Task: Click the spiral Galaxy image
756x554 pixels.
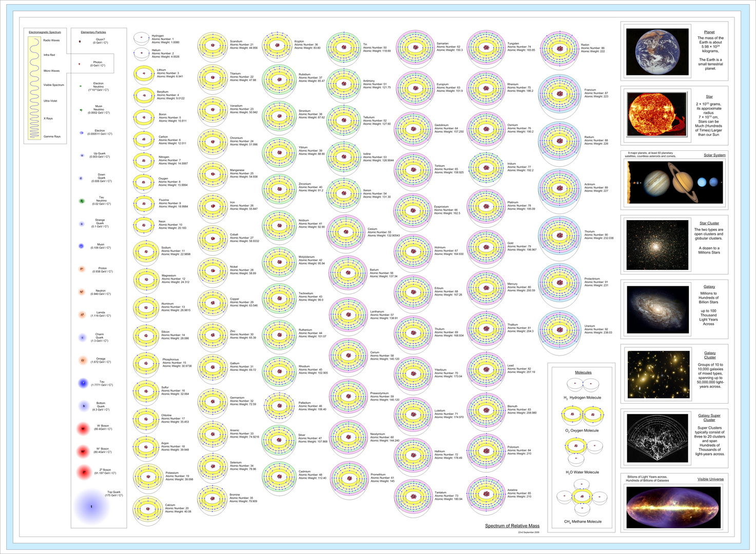Action: pyautogui.click(x=657, y=310)
